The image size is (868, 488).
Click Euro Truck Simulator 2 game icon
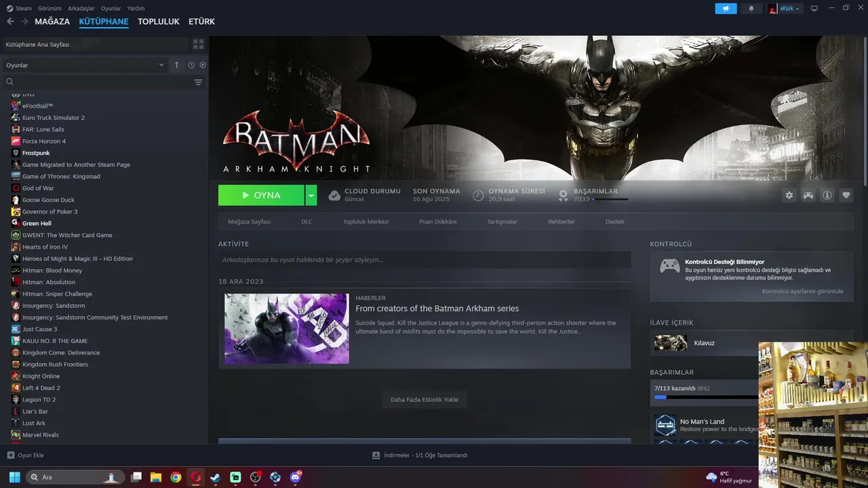pos(16,117)
